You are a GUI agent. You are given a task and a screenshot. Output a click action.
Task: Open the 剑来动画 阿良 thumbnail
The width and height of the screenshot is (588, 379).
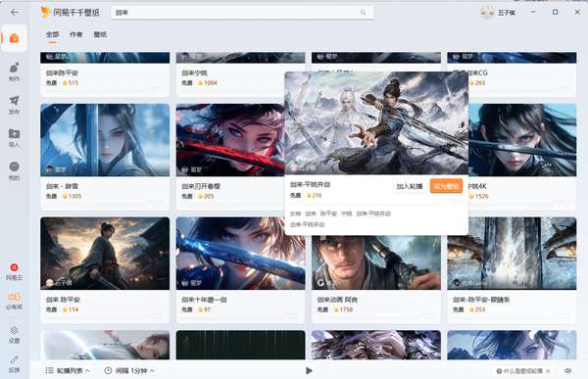coord(376,262)
